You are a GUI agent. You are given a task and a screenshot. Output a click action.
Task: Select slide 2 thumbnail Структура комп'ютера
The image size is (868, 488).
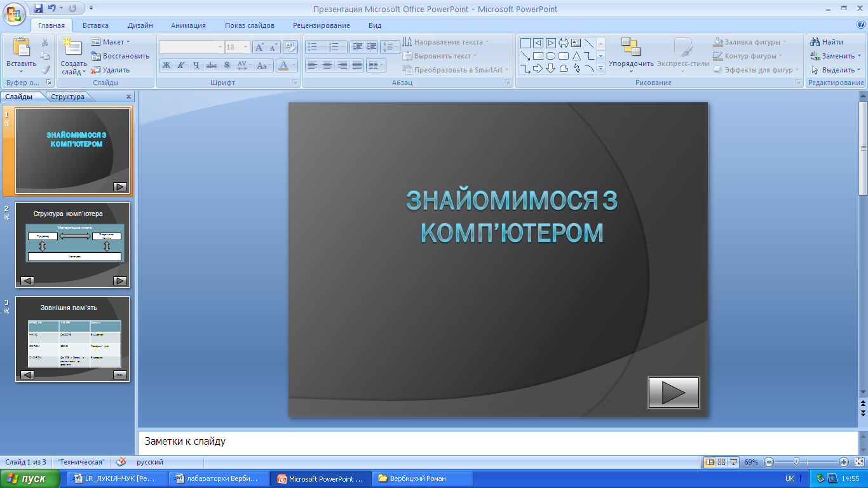coord(72,245)
